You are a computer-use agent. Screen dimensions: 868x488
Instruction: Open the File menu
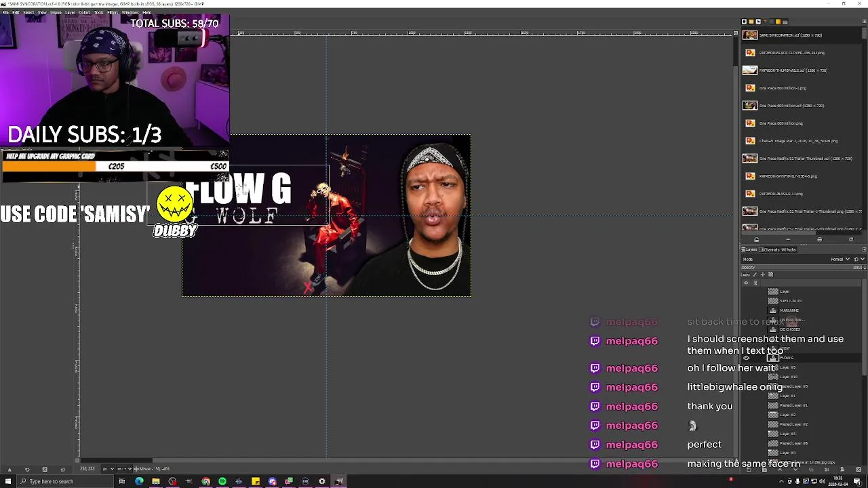tap(5, 12)
